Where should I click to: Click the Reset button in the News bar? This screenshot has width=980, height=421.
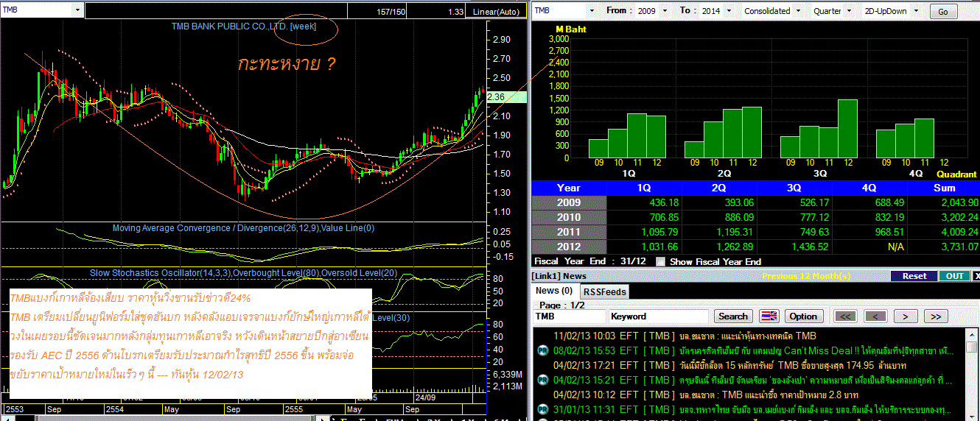coord(914,276)
